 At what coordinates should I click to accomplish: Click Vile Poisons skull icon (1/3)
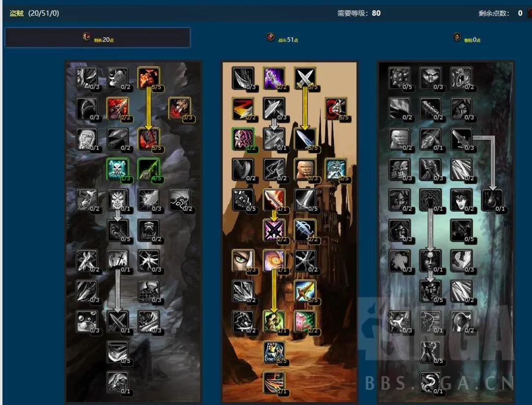(x=118, y=169)
